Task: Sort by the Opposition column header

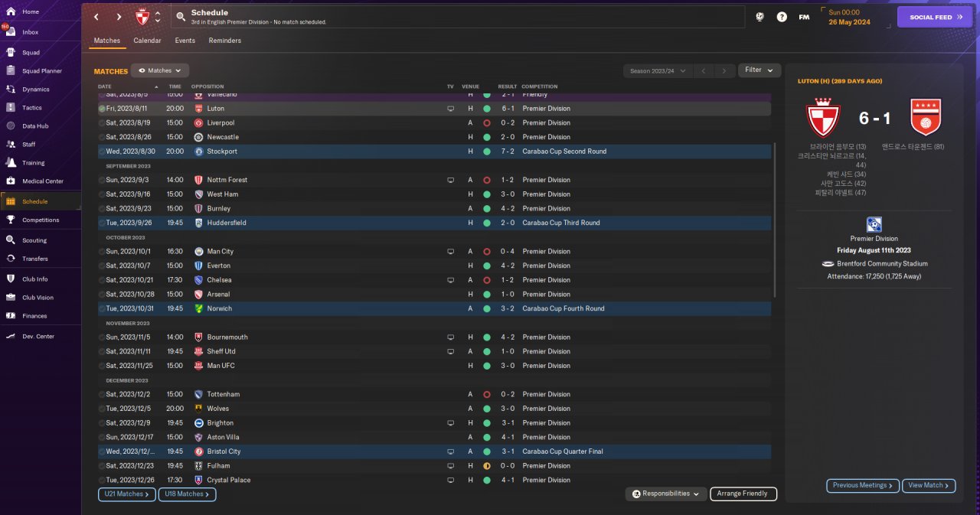Action: [207, 86]
